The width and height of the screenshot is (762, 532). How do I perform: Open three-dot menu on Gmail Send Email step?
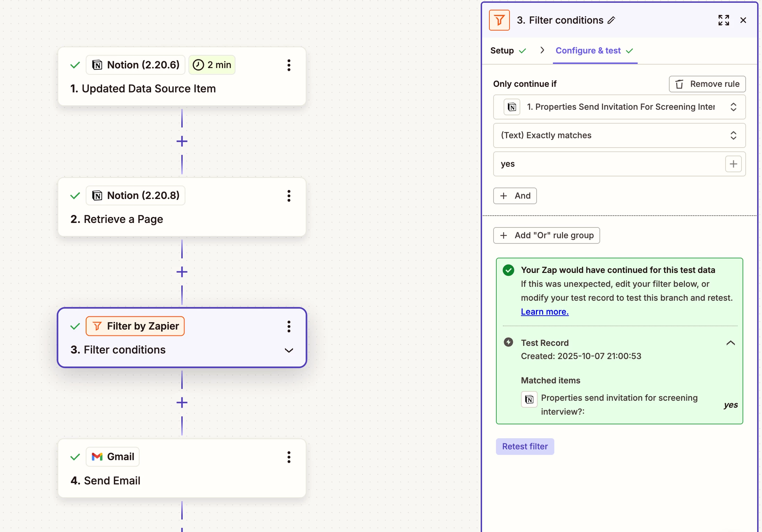pyautogui.click(x=289, y=457)
